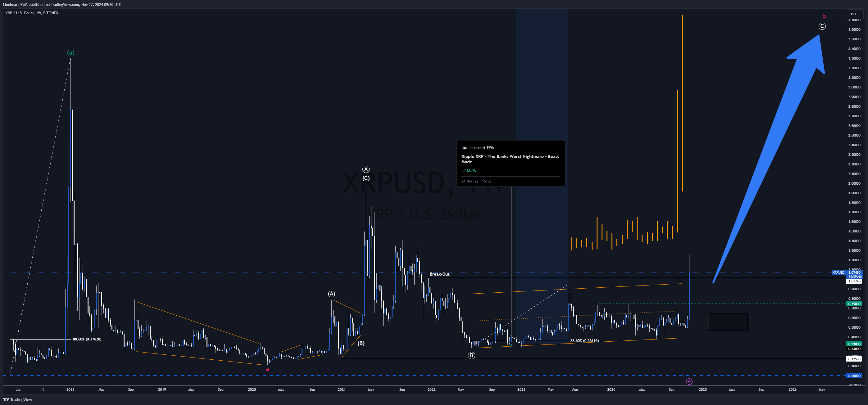
Task: Open the USD currency selector
Action: pos(855,14)
